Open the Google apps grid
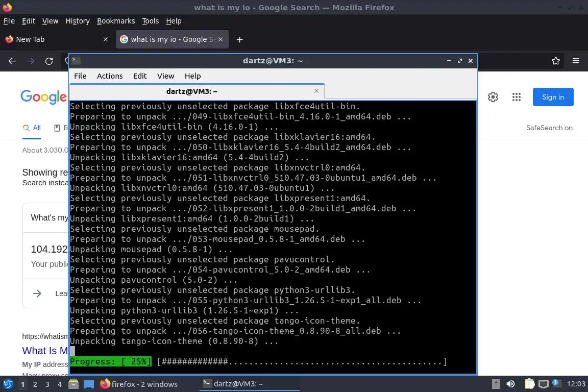The height and width of the screenshot is (392, 588). (517, 97)
